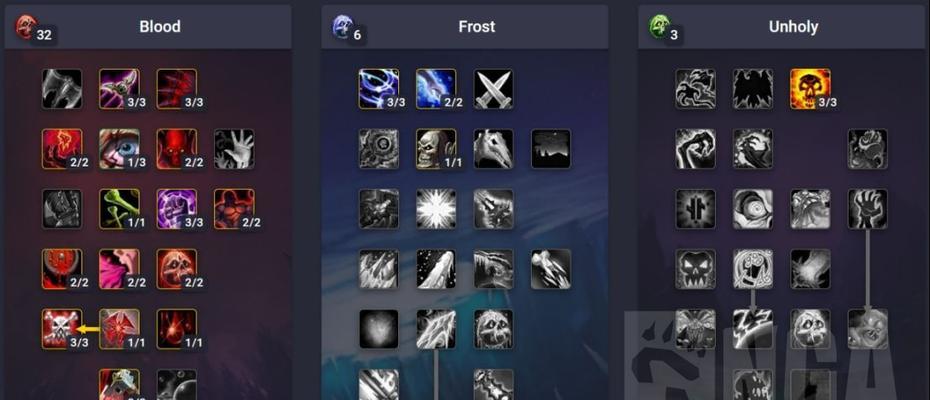This screenshot has height=400, width=930.
Task: Select the red skull and crossbones 3/3 talent
Action: click(x=62, y=329)
